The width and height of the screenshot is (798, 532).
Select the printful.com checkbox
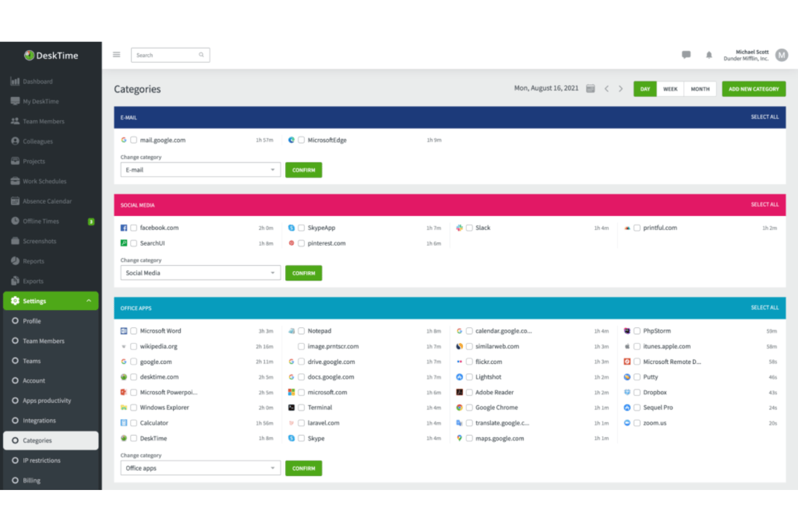[x=637, y=228]
